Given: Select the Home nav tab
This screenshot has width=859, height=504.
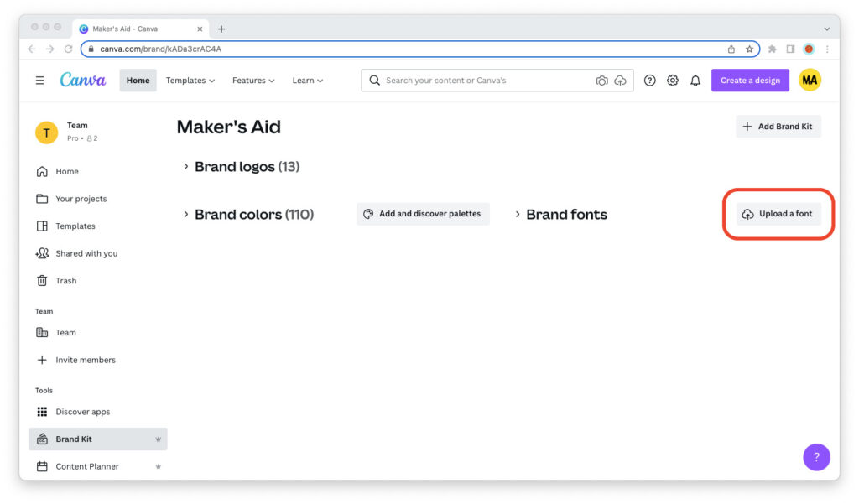Looking at the screenshot, I should 138,81.
